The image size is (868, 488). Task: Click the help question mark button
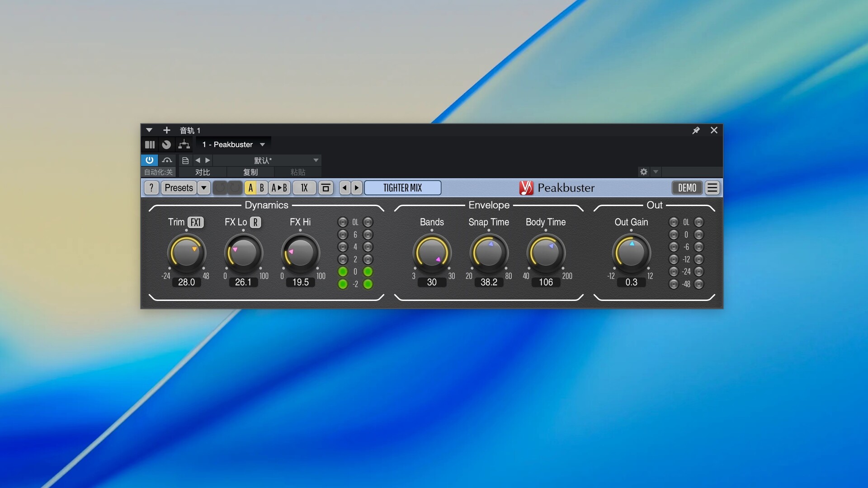tap(151, 188)
